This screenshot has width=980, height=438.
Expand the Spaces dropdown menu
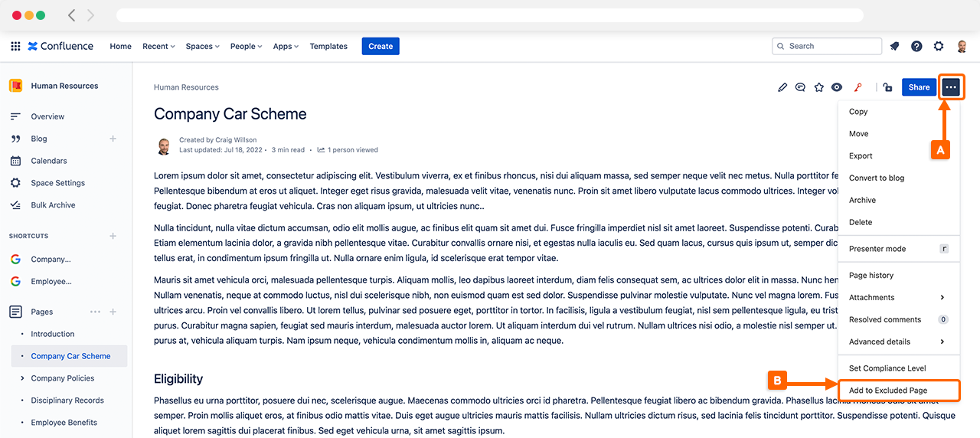(202, 46)
